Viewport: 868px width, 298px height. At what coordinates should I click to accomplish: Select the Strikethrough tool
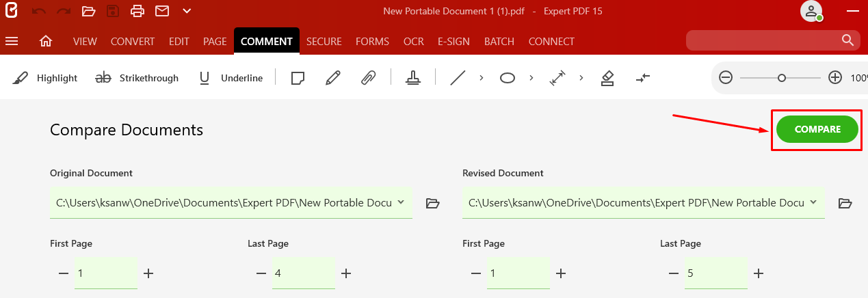(x=137, y=78)
